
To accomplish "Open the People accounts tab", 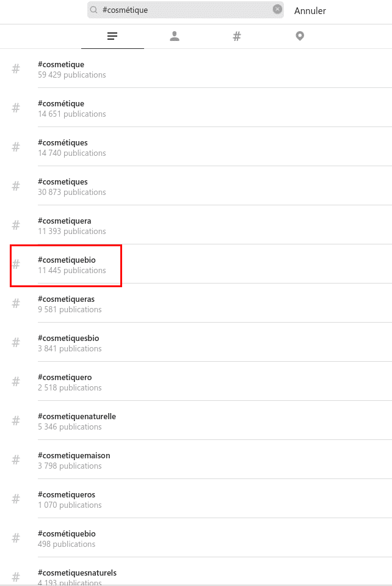I will 175,37.
